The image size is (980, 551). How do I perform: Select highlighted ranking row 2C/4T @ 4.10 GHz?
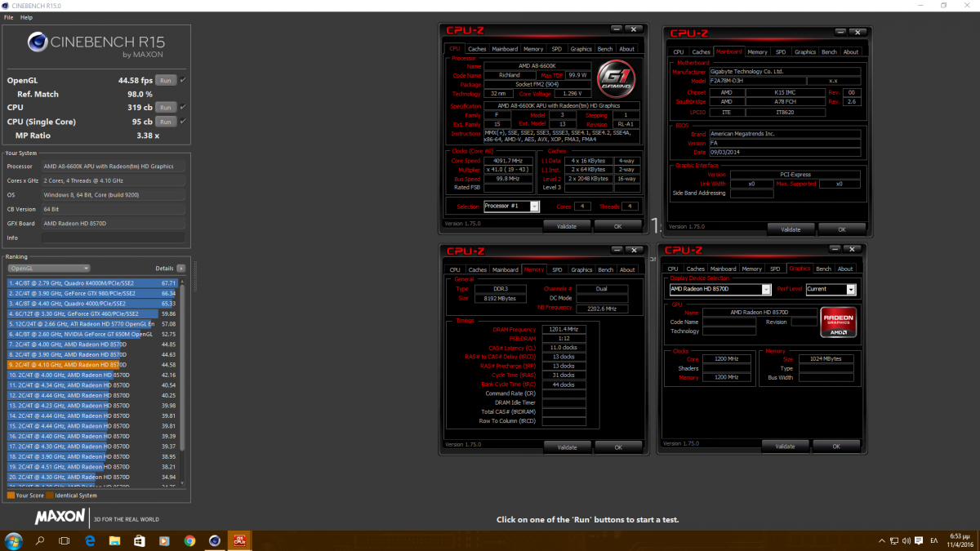click(92, 365)
